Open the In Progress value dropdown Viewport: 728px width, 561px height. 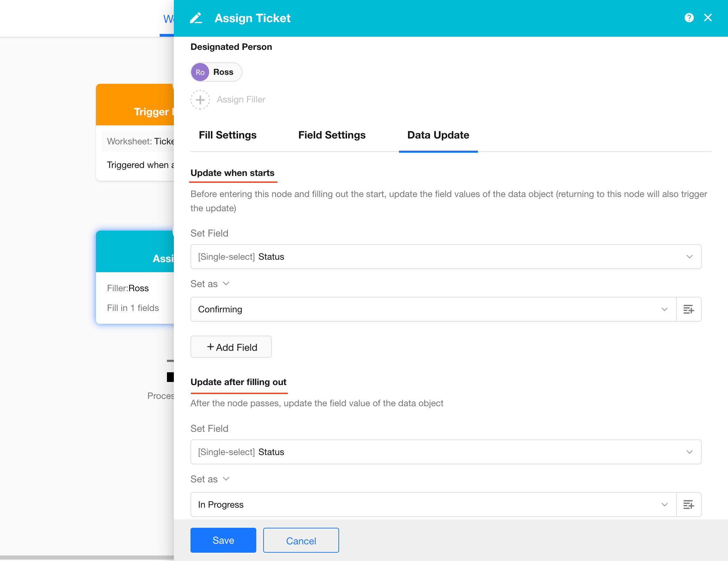433,505
